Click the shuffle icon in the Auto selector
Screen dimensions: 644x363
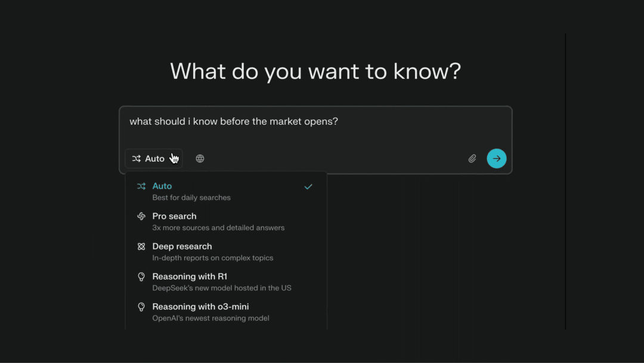137,159
